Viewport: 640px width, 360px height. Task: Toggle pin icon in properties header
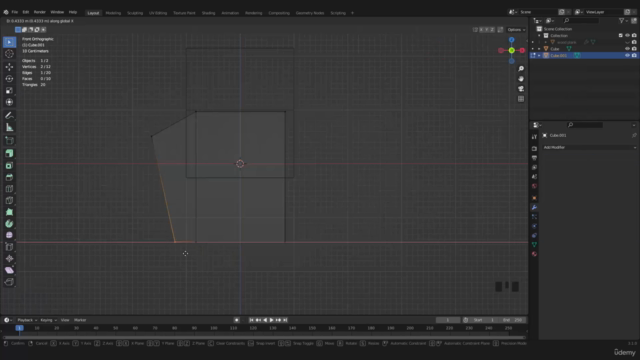point(634,135)
